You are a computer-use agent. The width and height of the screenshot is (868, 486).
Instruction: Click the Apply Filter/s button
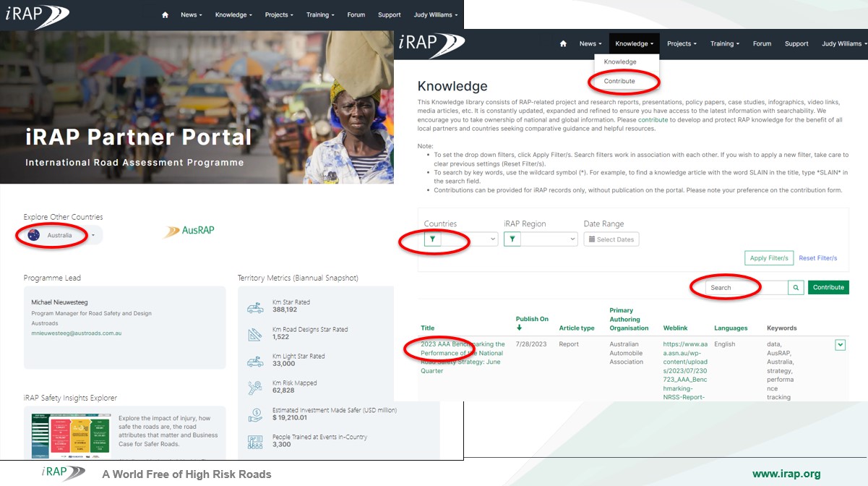769,258
